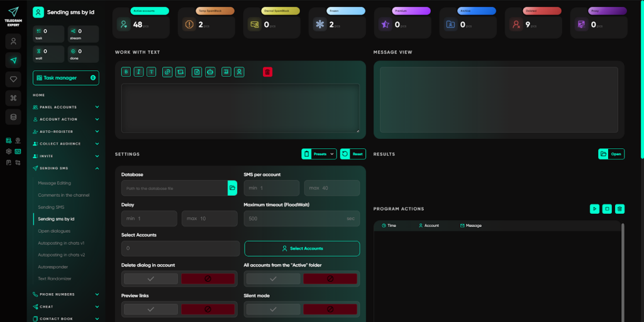Open the Presets dropdown
Viewport: 644px width, 322px height.
(319, 154)
